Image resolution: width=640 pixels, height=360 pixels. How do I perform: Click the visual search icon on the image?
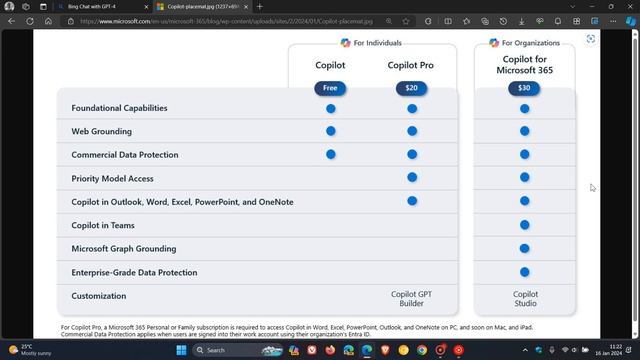click(591, 39)
